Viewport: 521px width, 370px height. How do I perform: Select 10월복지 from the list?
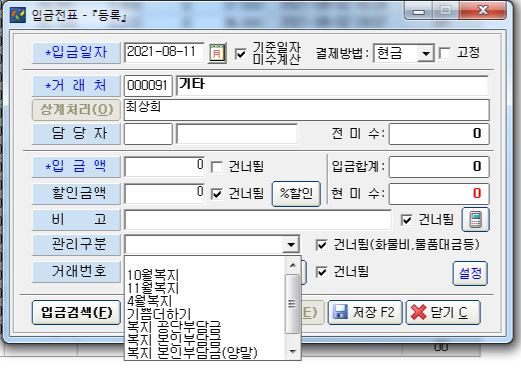[153, 275]
